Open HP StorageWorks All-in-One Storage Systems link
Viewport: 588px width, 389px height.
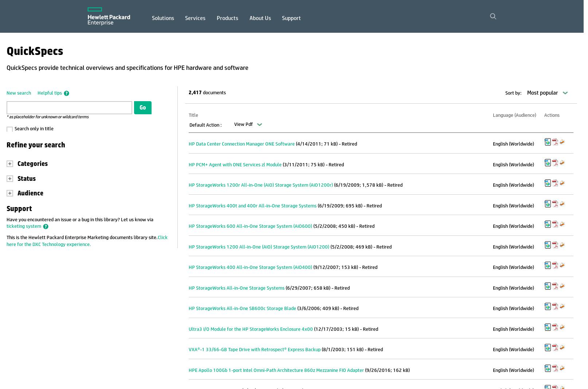(x=236, y=288)
